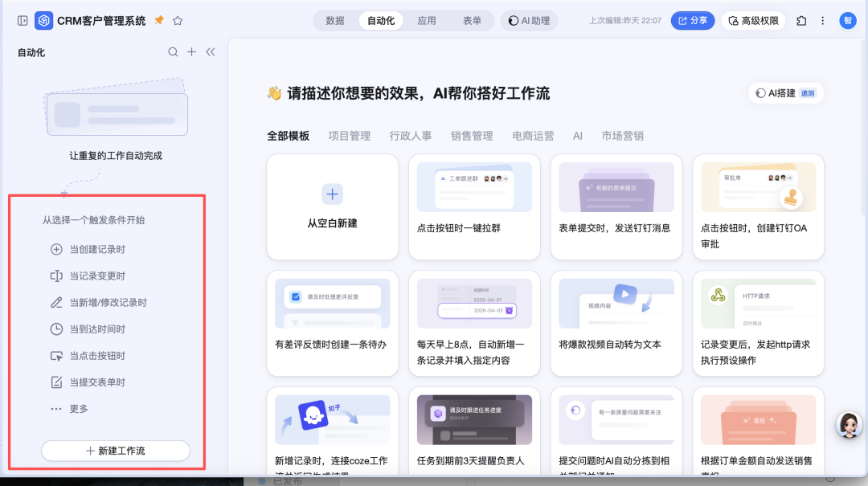
Task: Collapse the 自动化 side panel
Action: coord(211,52)
